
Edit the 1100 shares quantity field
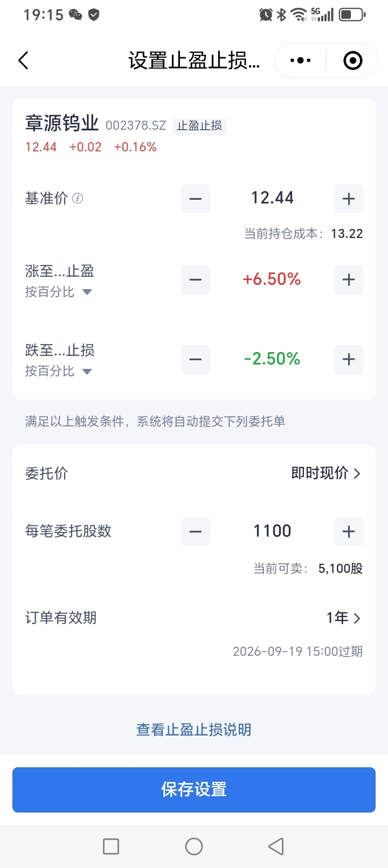tap(272, 531)
